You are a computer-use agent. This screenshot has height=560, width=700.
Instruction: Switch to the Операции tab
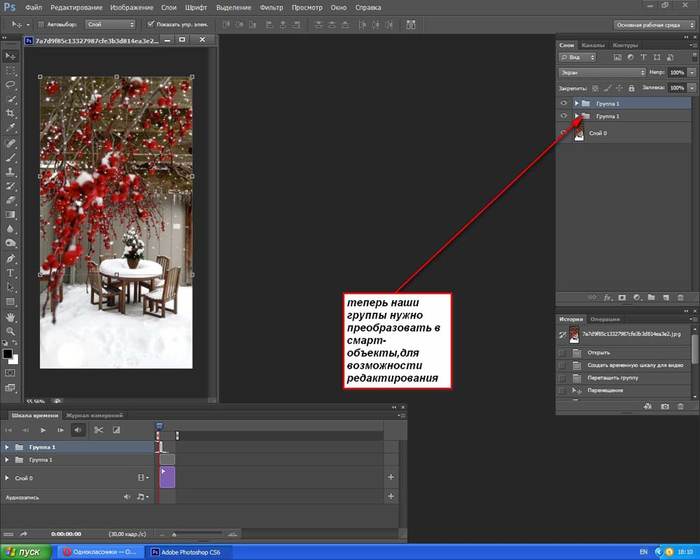click(604, 319)
